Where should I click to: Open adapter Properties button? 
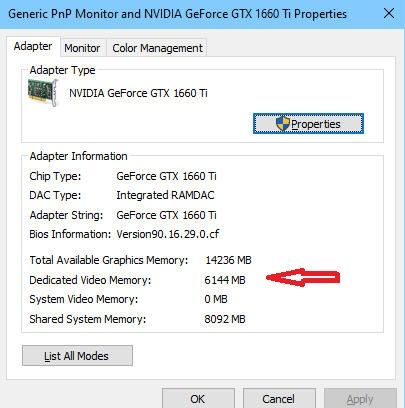click(x=308, y=124)
